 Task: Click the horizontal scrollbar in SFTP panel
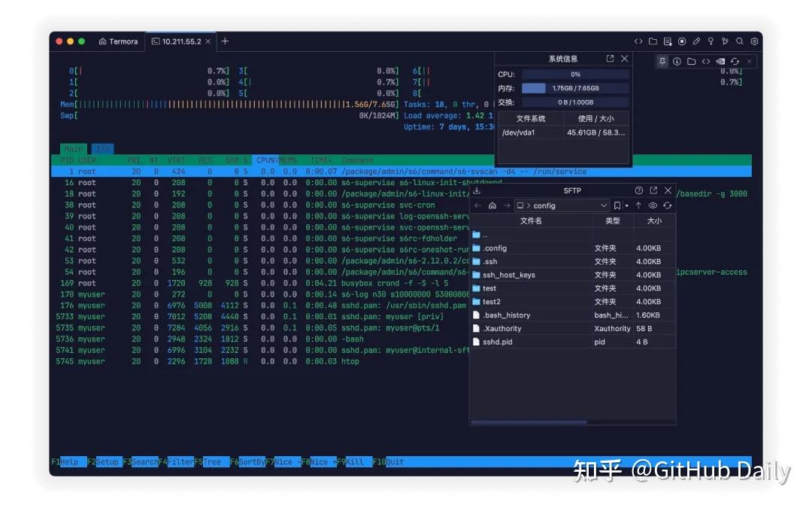coord(529,422)
